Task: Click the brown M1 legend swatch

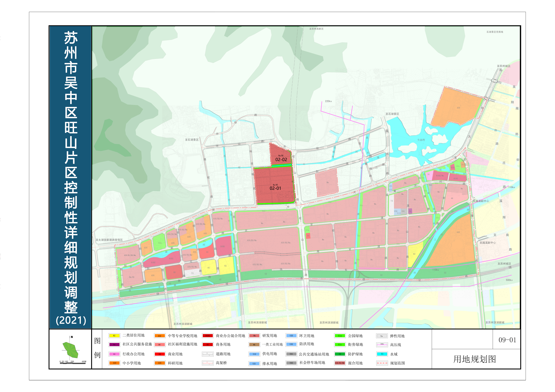Action: (254, 345)
